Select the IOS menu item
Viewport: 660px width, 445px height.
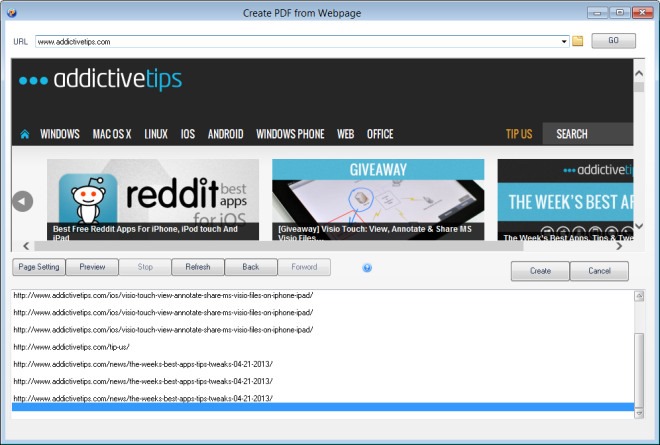[x=188, y=134]
